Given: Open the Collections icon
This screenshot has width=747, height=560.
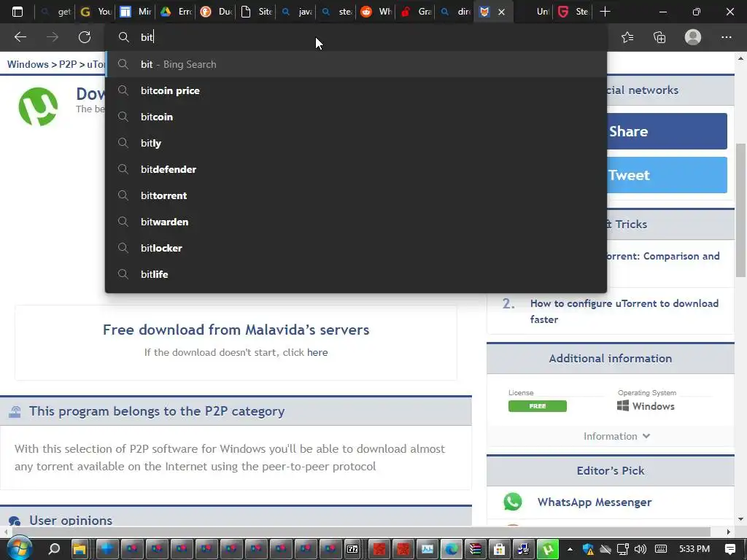Looking at the screenshot, I should (x=659, y=37).
